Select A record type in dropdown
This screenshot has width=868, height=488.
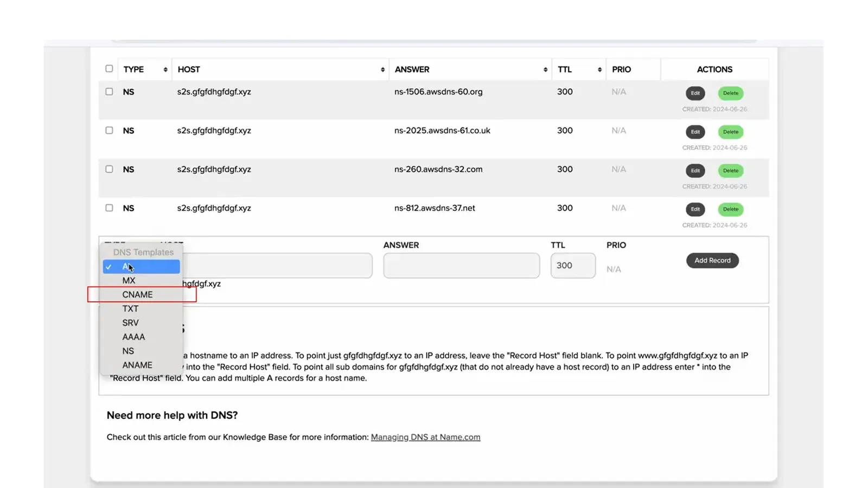[141, 266]
